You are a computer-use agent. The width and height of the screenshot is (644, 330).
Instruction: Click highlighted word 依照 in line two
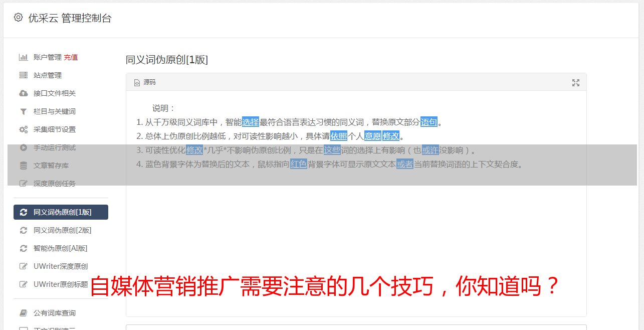pyautogui.click(x=339, y=136)
